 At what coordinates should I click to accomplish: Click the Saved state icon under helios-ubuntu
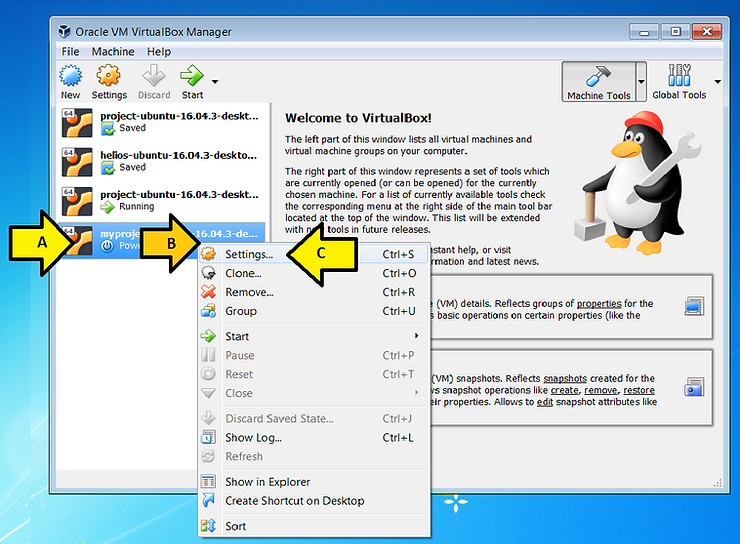click(108, 167)
